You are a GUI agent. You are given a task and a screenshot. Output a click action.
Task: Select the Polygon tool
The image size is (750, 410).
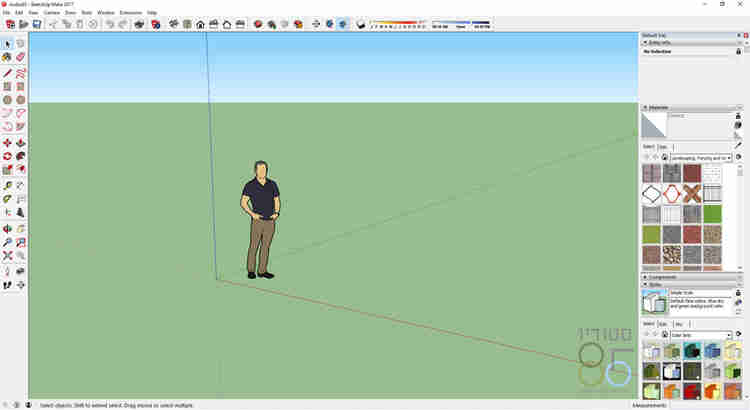point(21,100)
